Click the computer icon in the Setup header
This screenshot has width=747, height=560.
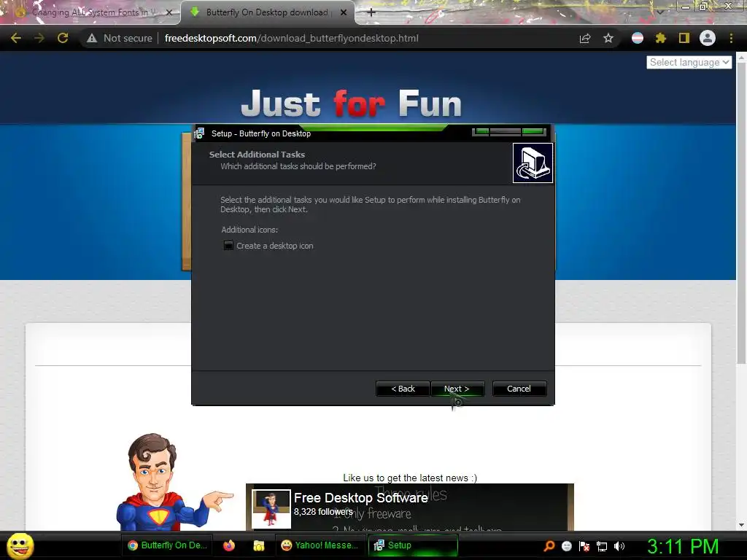pos(533,163)
